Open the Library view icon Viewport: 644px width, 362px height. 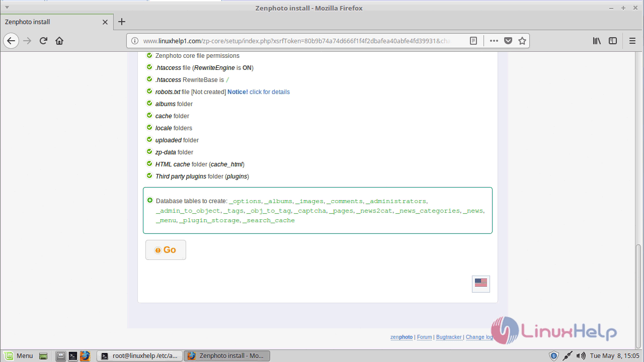click(x=597, y=41)
